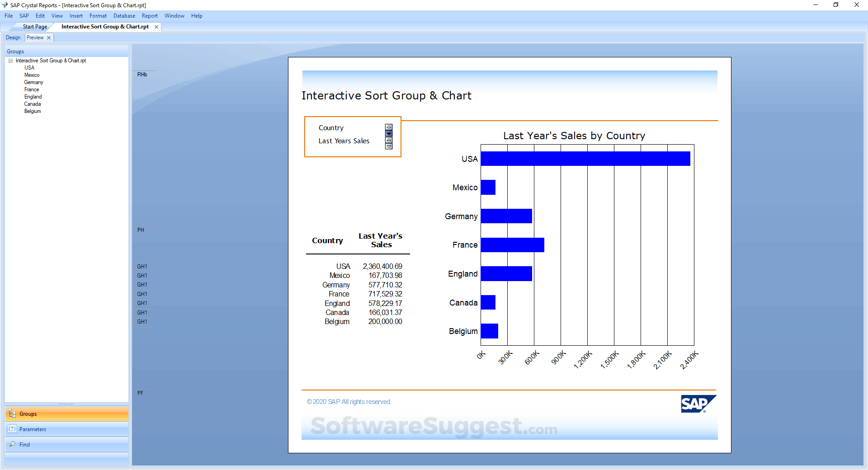Screen dimensions: 868x470
Task: Click the Last Years Sales sort down arrow slider
Action: 389,146
